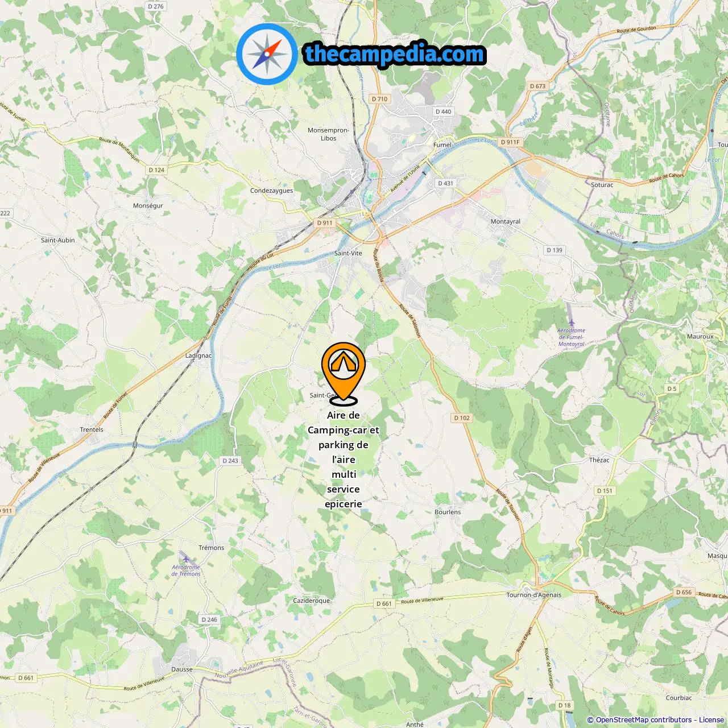Select the Montayral town label
The height and width of the screenshot is (728, 728).
point(505,221)
